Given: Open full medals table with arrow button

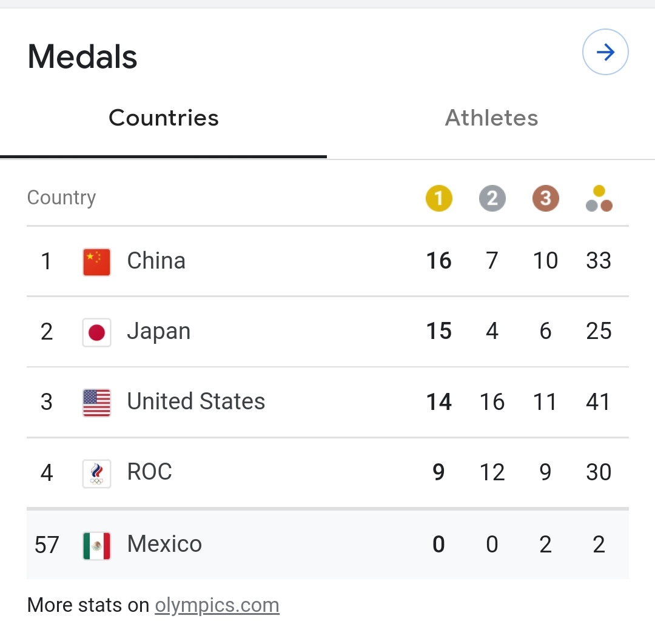Looking at the screenshot, I should pyautogui.click(x=605, y=53).
